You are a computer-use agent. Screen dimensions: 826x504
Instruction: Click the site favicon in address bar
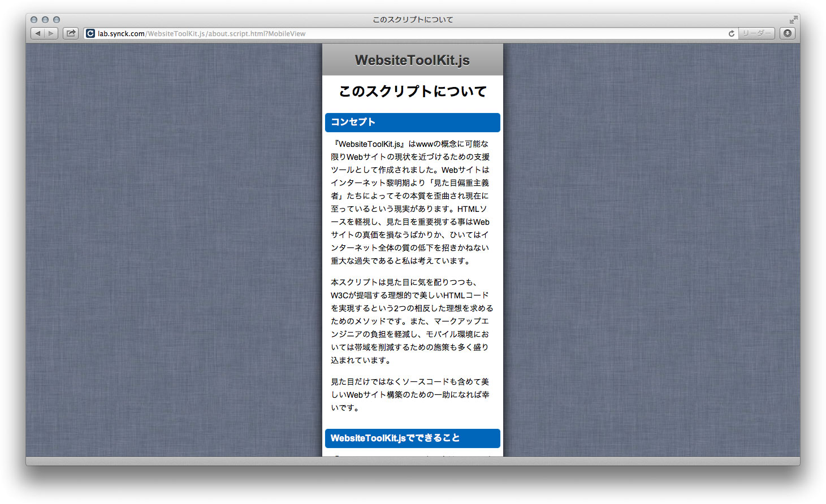click(x=90, y=33)
